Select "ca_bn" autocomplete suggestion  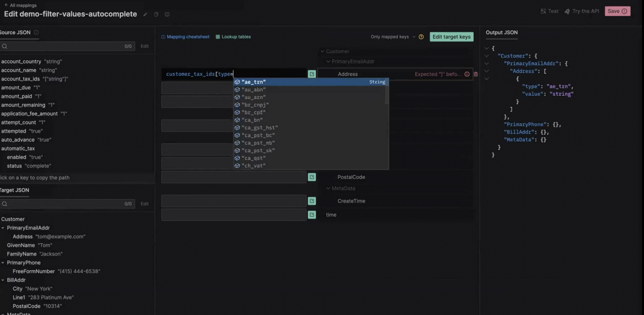(309, 120)
